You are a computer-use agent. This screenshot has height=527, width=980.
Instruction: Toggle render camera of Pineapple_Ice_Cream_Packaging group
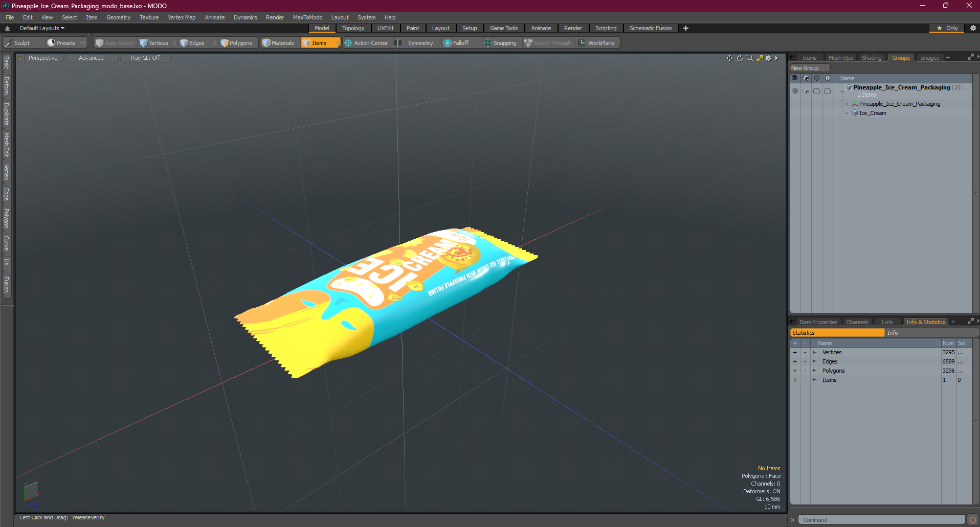[806, 91]
